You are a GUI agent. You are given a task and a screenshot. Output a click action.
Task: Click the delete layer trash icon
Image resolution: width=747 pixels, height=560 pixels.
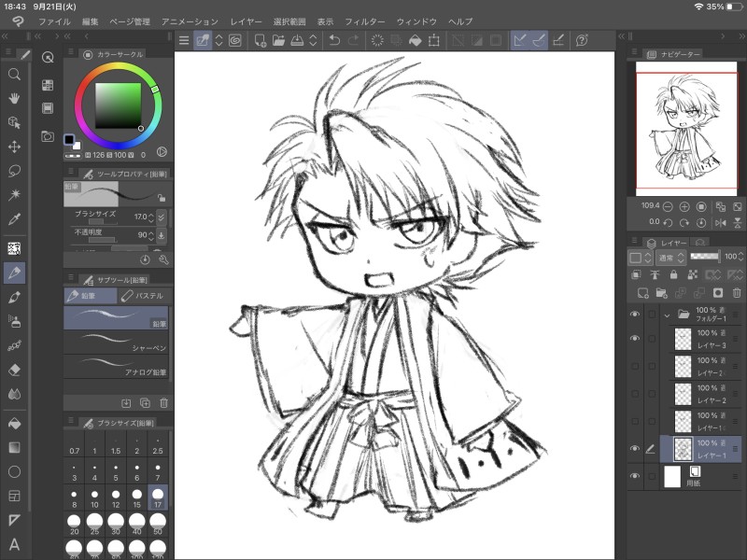pyautogui.click(x=737, y=293)
